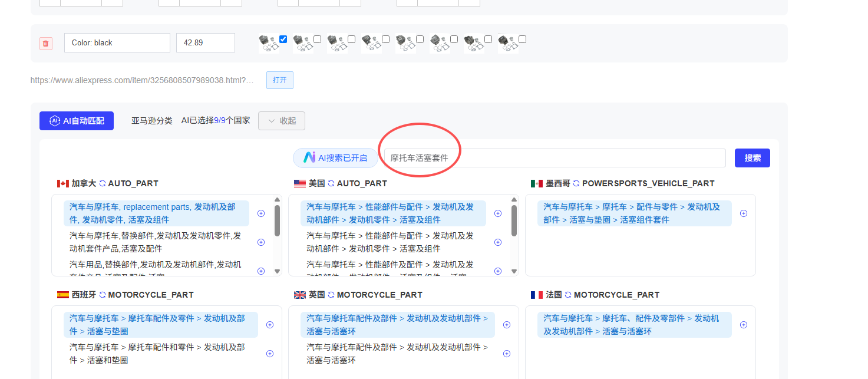Refresh the 西班牙 MOTORCYCLE_PART category
Screen dimensions: 868x379
point(103,295)
